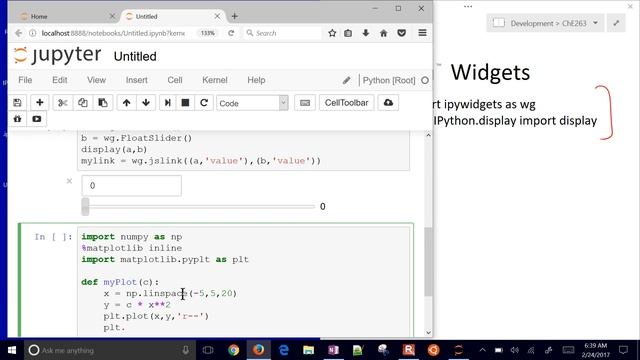Viewport: 640px width, 360px height.
Task: Open the File menu
Action: (x=25, y=80)
